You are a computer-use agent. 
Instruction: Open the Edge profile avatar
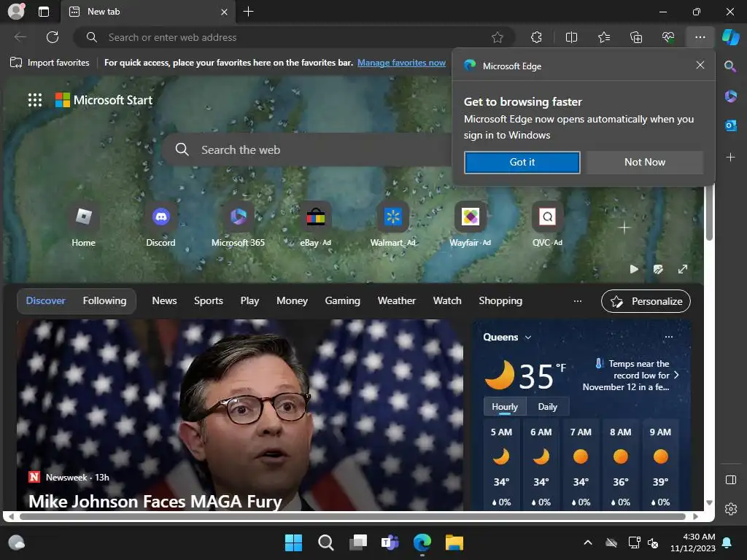click(16, 12)
